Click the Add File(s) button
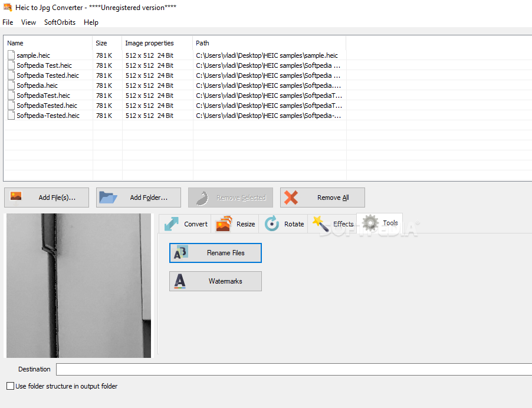 47,198
